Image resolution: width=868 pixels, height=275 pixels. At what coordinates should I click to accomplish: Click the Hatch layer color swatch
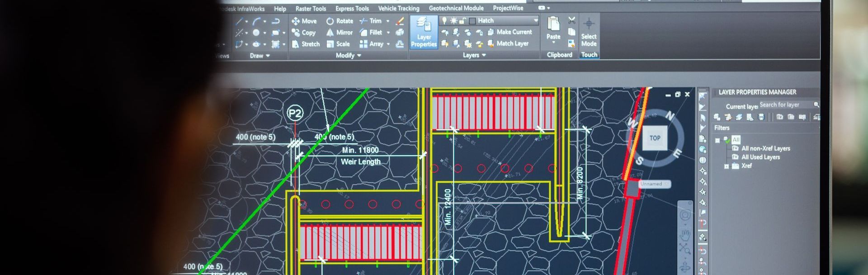pos(472,21)
